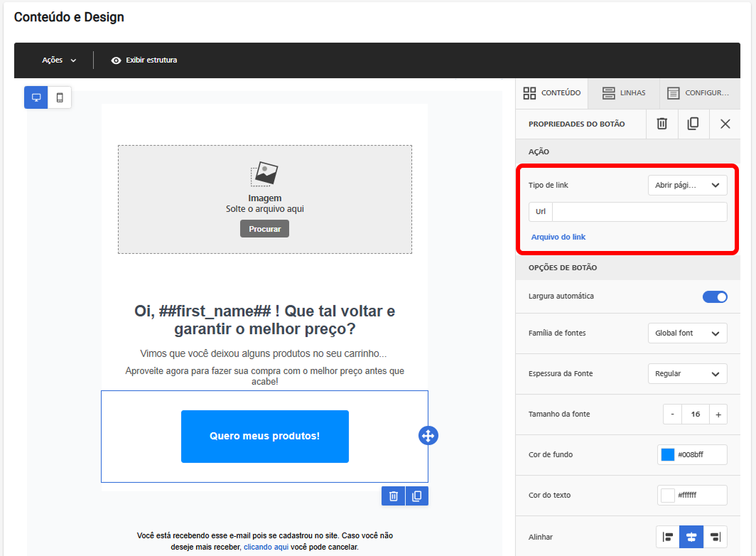Disable Largura automática switch
756x556 pixels.
pos(715,296)
